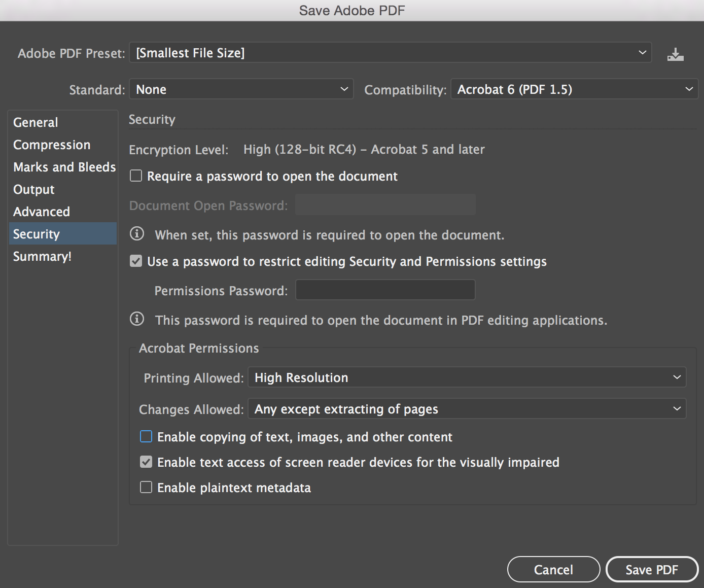
Task: Click the Encryption Level value text
Action: (364, 149)
